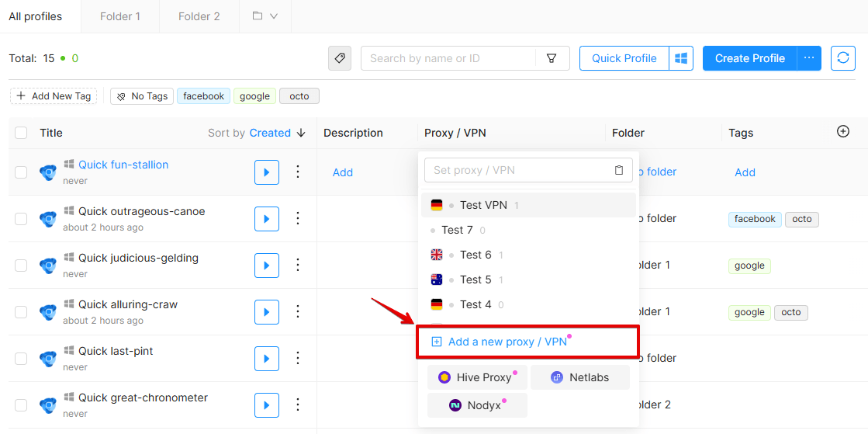The height and width of the screenshot is (434, 868).
Task: Open three-dot menu for Quick outrageous-canoe
Action: click(x=298, y=218)
